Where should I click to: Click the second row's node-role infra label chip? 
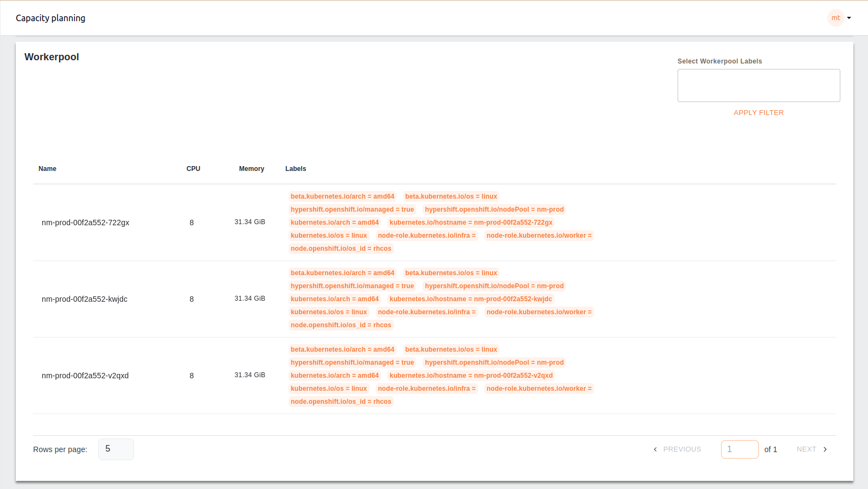pos(426,312)
